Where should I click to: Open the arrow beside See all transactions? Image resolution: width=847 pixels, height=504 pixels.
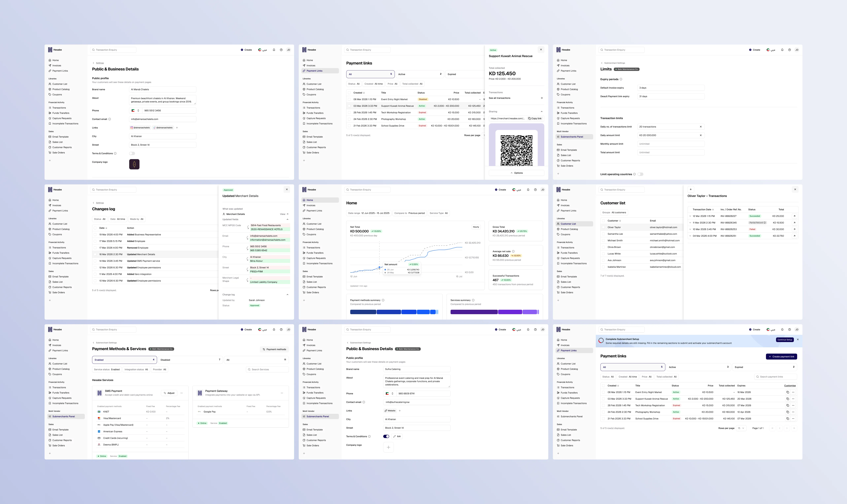click(x=542, y=98)
